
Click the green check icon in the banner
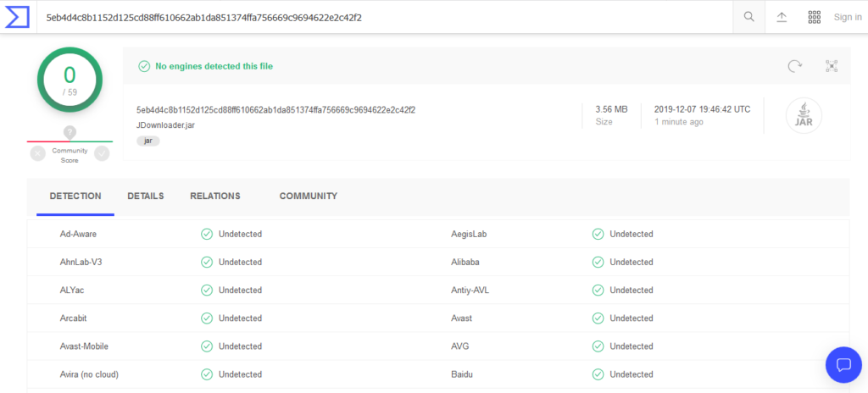(x=144, y=66)
